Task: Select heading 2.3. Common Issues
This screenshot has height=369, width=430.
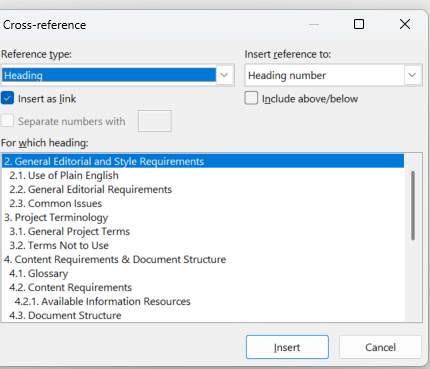Action: (x=203, y=203)
